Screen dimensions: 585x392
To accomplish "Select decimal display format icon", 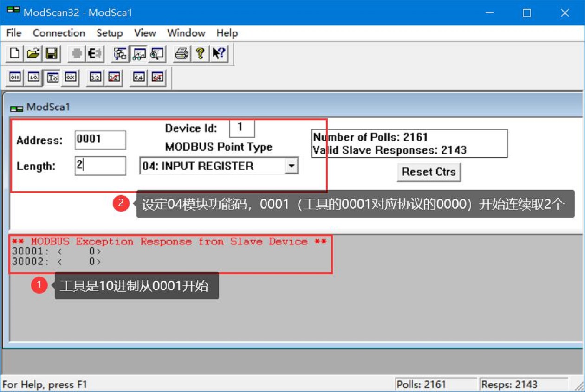I will [33, 77].
